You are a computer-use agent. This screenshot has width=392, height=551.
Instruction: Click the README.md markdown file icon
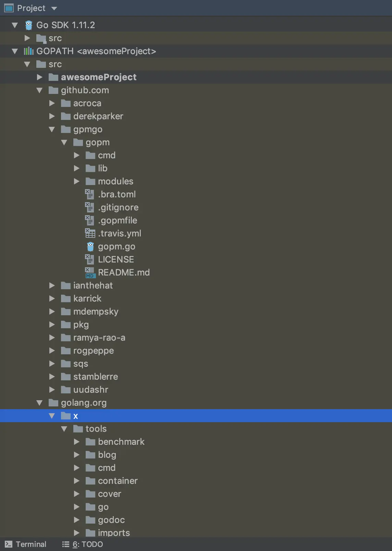[90, 273]
